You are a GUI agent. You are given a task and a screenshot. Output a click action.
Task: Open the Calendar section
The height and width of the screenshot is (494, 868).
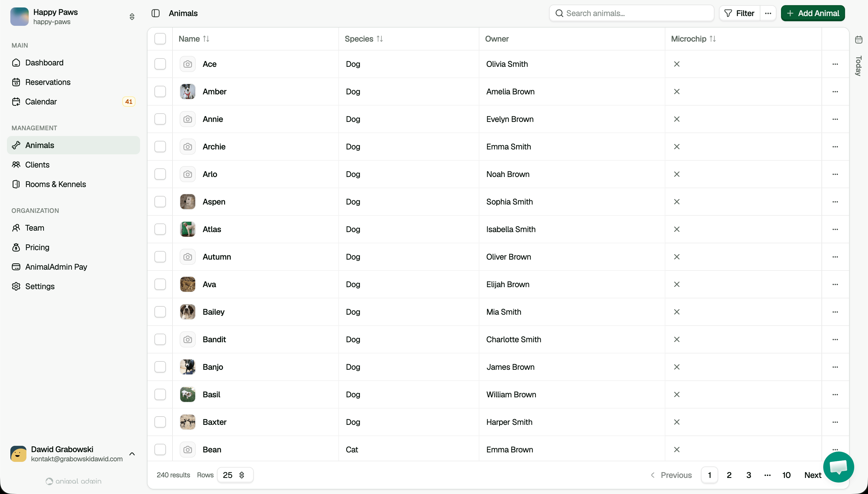(x=73, y=102)
